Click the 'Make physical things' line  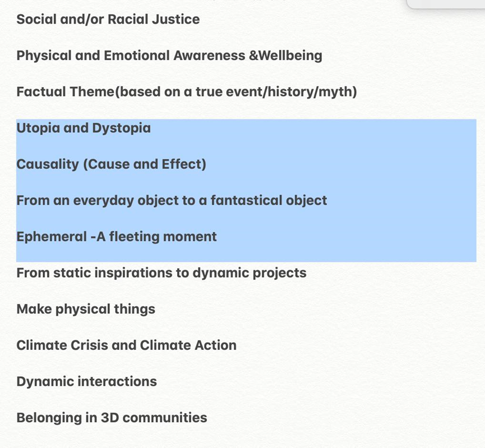coord(86,309)
